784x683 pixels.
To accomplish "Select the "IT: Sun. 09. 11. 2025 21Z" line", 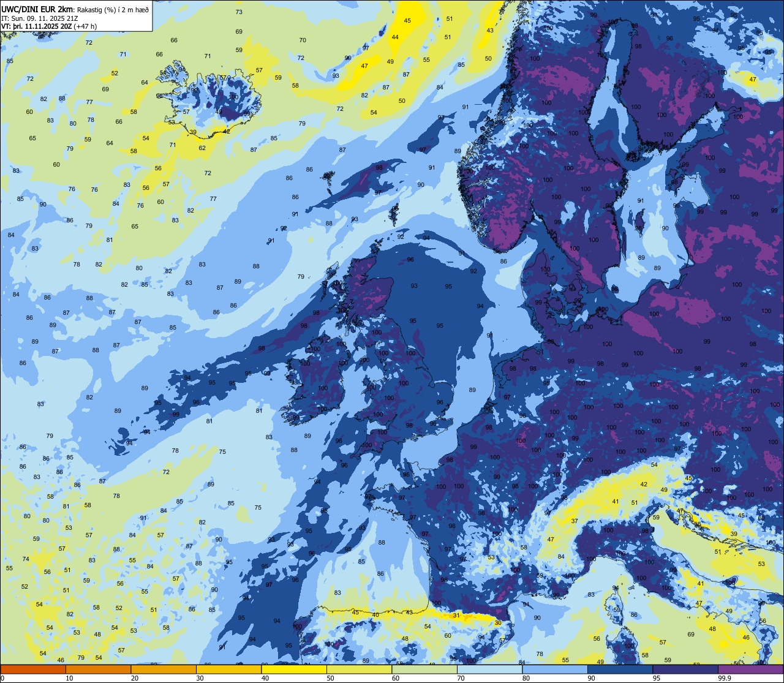I will click(40, 18).
